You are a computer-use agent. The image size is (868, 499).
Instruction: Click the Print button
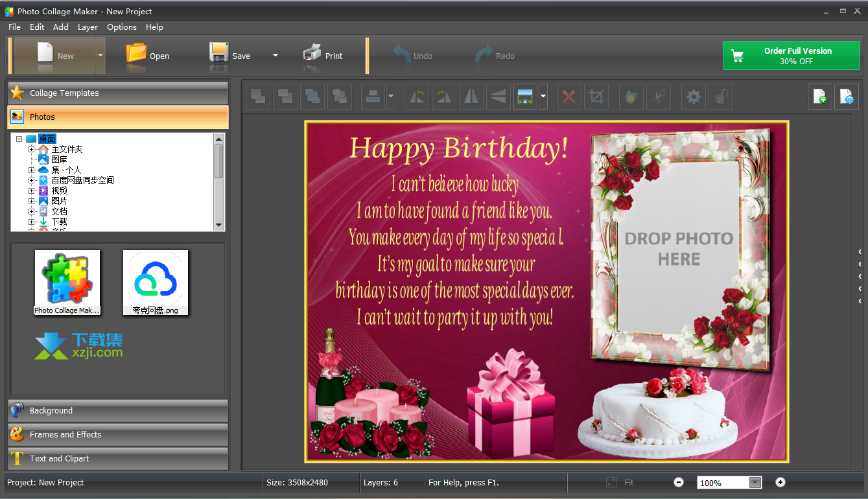(323, 56)
